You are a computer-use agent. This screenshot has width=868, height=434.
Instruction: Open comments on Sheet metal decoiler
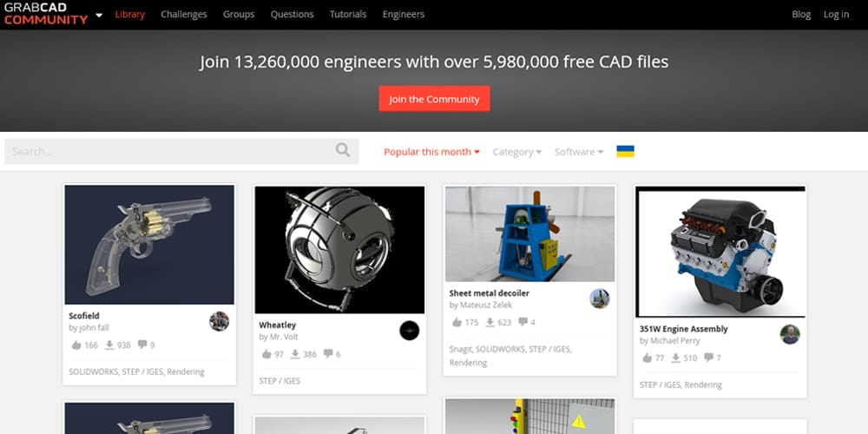523,322
